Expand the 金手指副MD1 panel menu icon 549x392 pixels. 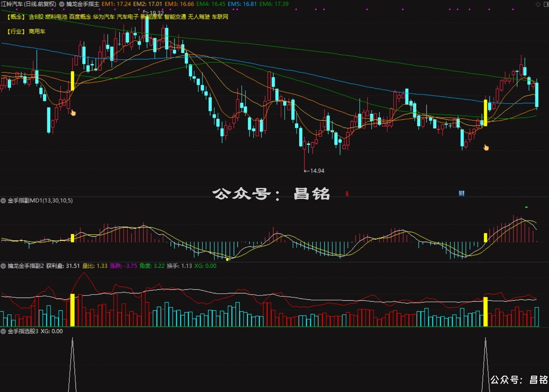3,201
